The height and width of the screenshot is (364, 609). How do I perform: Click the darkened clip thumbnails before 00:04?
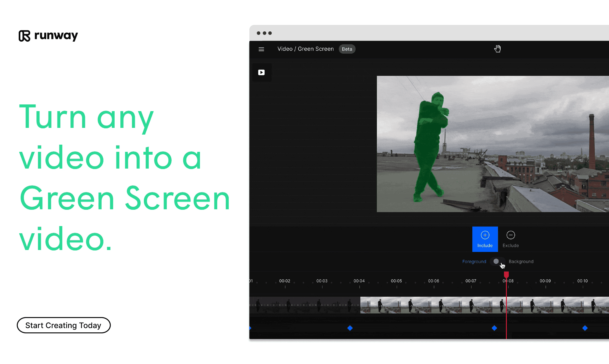coord(304,305)
